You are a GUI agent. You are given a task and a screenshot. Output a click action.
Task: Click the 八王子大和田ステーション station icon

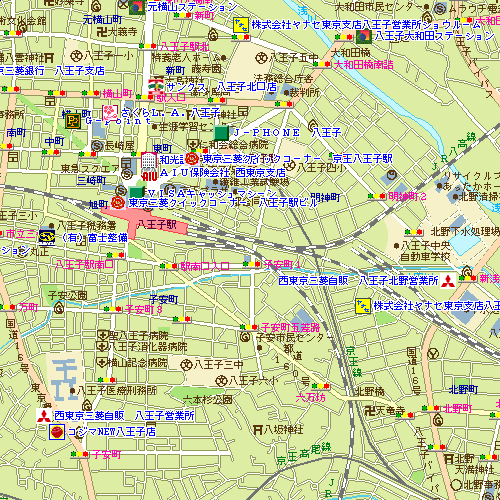click(x=364, y=37)
